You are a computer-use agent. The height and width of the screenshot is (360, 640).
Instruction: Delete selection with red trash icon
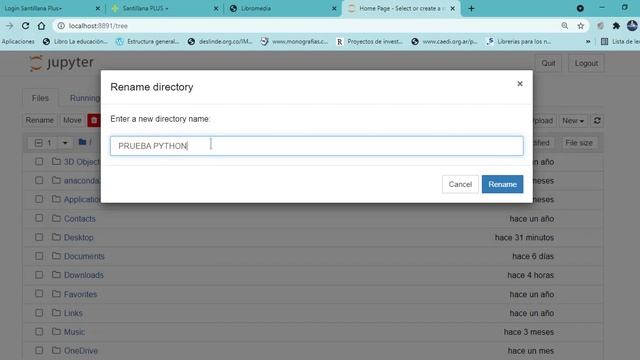pos(94,120)
